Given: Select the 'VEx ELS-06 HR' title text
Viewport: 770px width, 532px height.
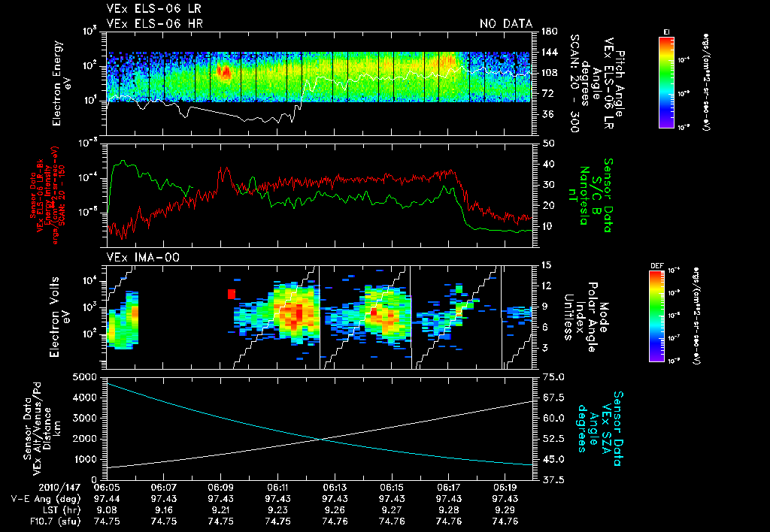Looking at the screenshot, I should tap(155, 23).
